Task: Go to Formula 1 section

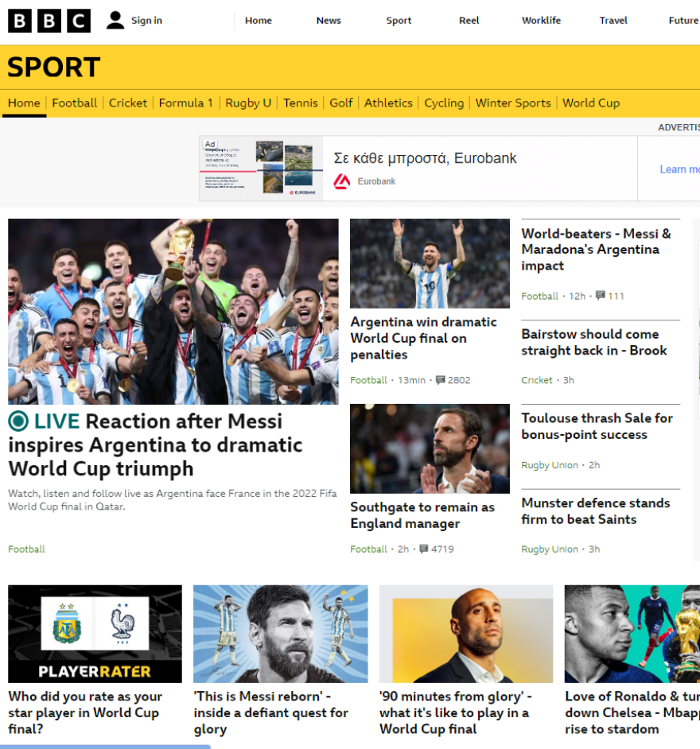Action: click(186, 103)
